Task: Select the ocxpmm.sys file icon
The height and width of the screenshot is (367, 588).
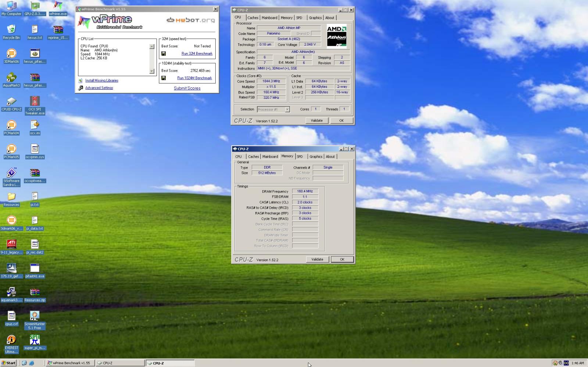Action: point(35,151)
